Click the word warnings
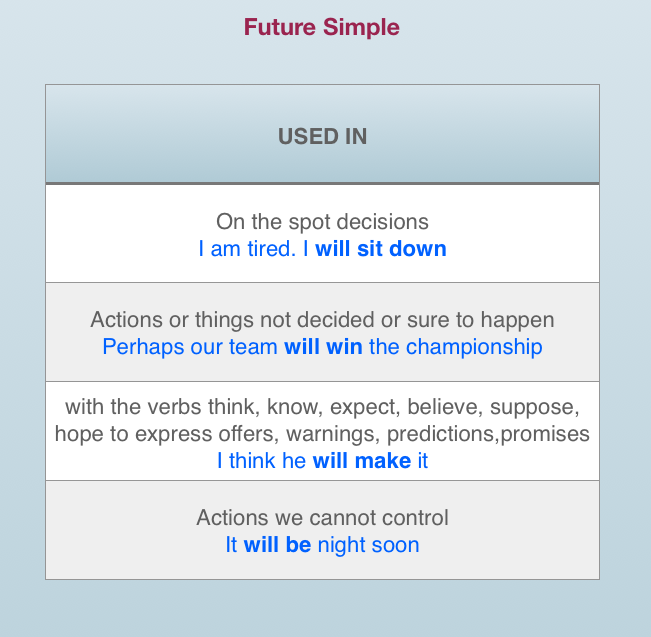 [333, 434]
